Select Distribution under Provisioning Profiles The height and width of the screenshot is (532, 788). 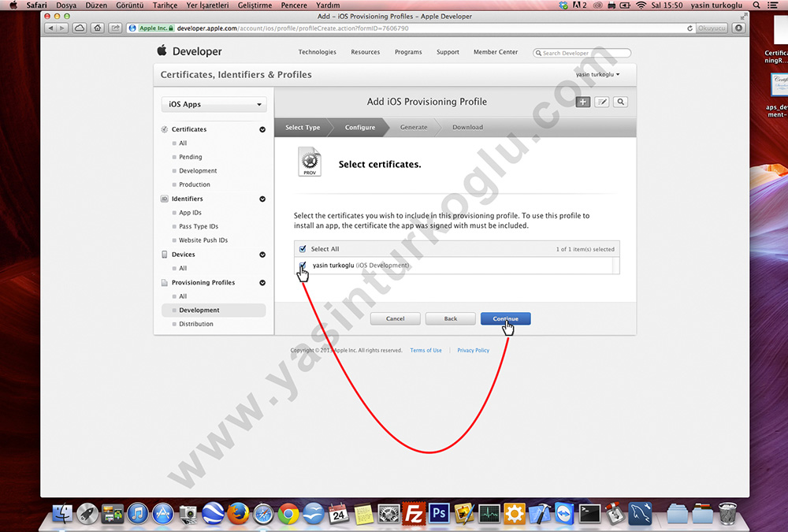point(196,324)
